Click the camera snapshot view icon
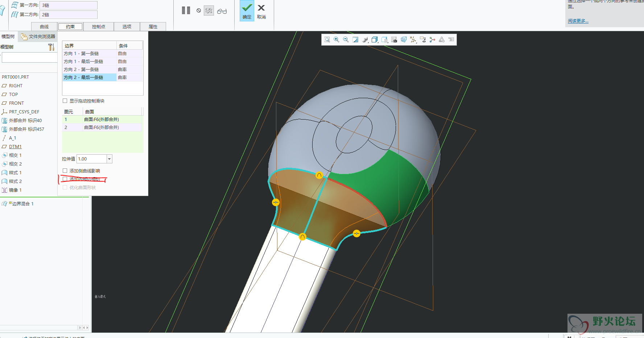 394,39
